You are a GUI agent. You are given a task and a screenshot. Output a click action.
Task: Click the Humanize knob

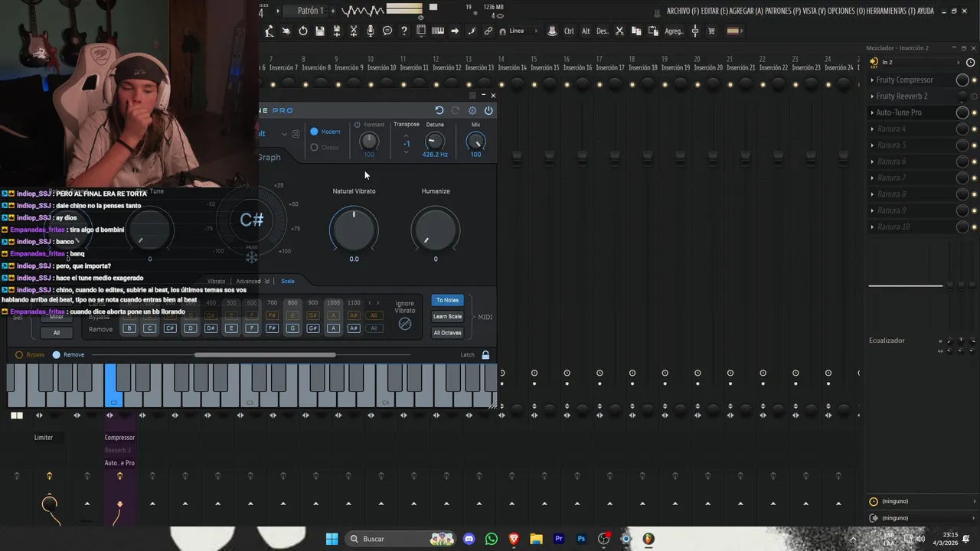click(436, 230)
